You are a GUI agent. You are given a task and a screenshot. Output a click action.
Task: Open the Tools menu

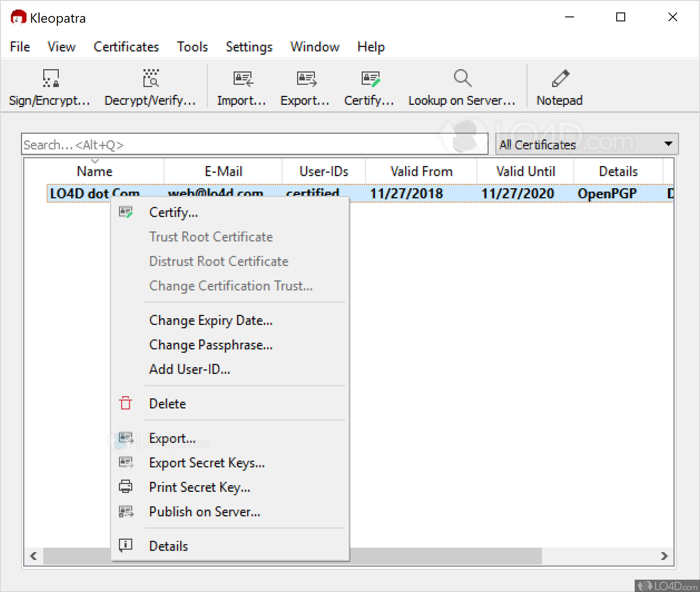(192, 47)
